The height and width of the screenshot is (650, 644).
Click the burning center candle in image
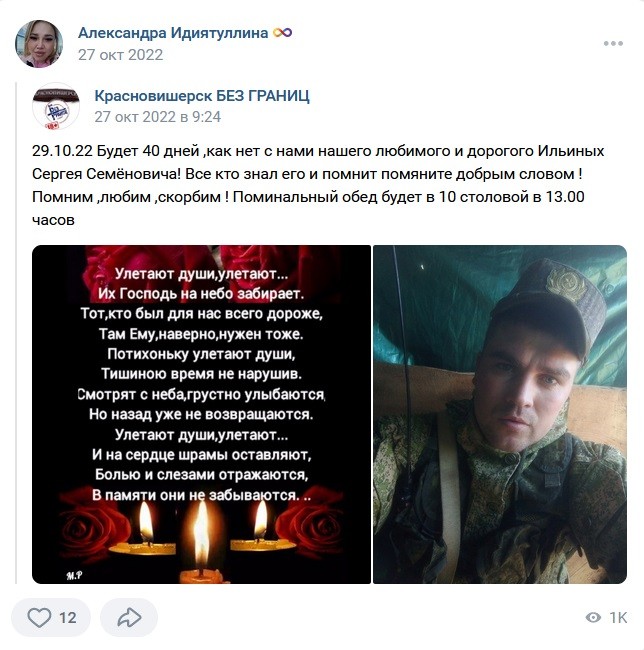202,541
